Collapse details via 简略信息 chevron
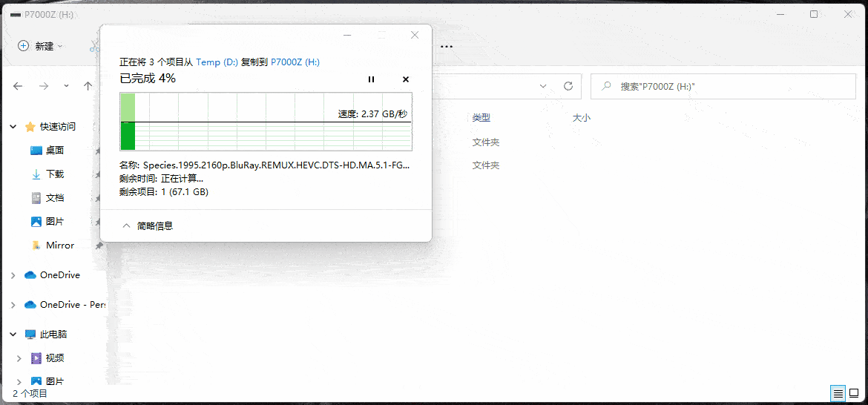Image resolution: width=868 pixels, height=405 pixels. point(127,225)
